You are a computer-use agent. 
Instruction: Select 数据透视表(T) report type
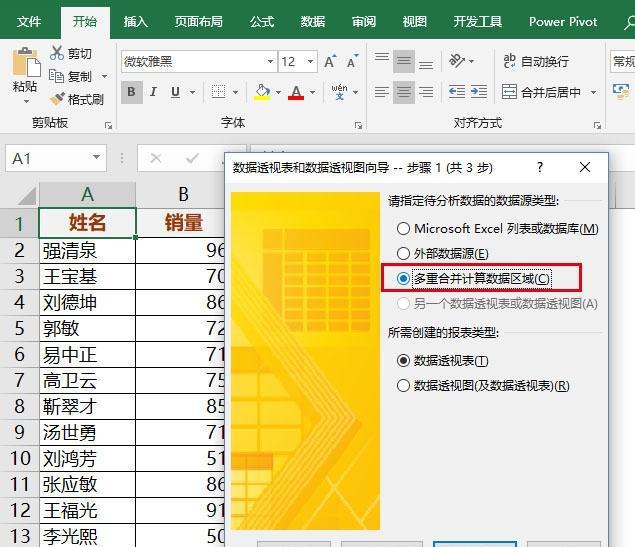tap(443, 360)
